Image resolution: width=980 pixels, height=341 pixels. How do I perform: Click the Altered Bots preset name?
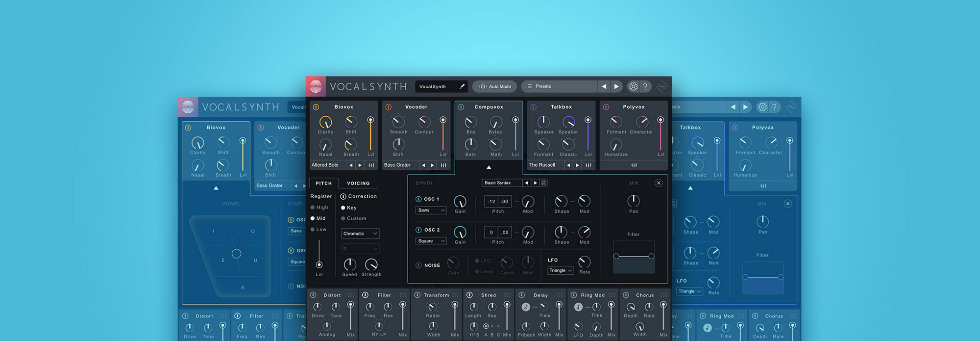325,165
